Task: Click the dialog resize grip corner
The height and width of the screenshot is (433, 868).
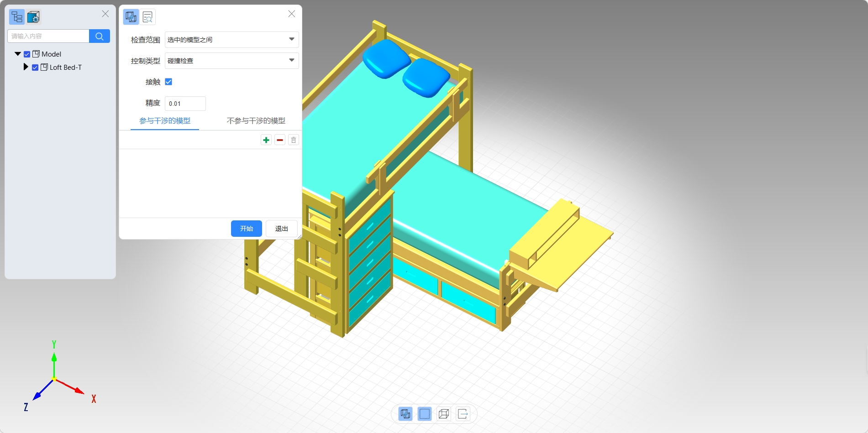Action: (x=299, y=236)
